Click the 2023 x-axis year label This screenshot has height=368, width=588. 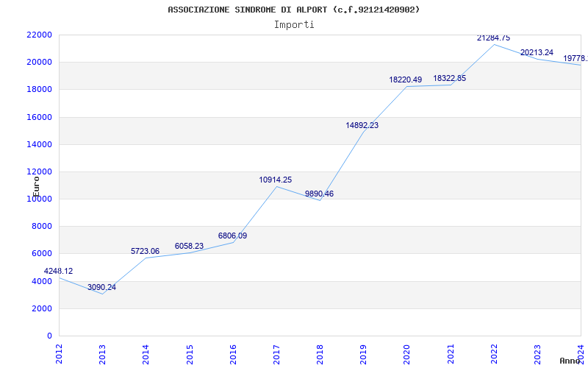pyautogui.click(x=537, y=354)
